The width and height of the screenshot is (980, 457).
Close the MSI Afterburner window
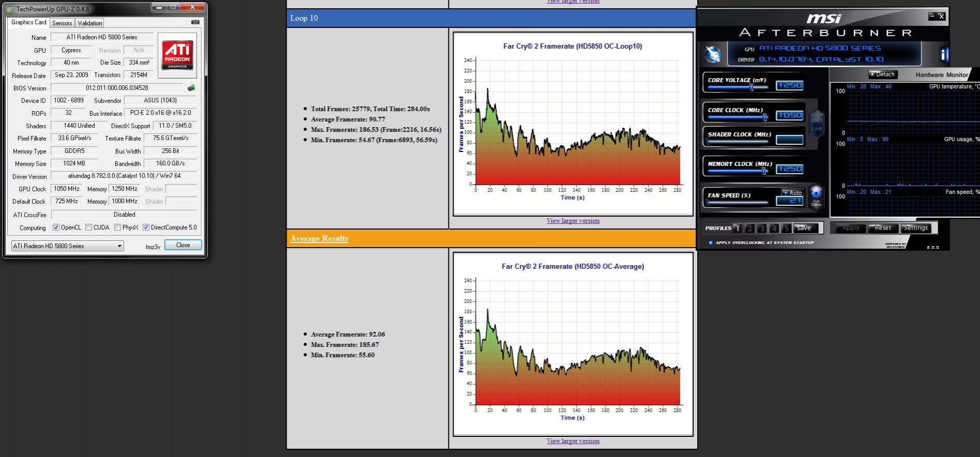point(941,16)
